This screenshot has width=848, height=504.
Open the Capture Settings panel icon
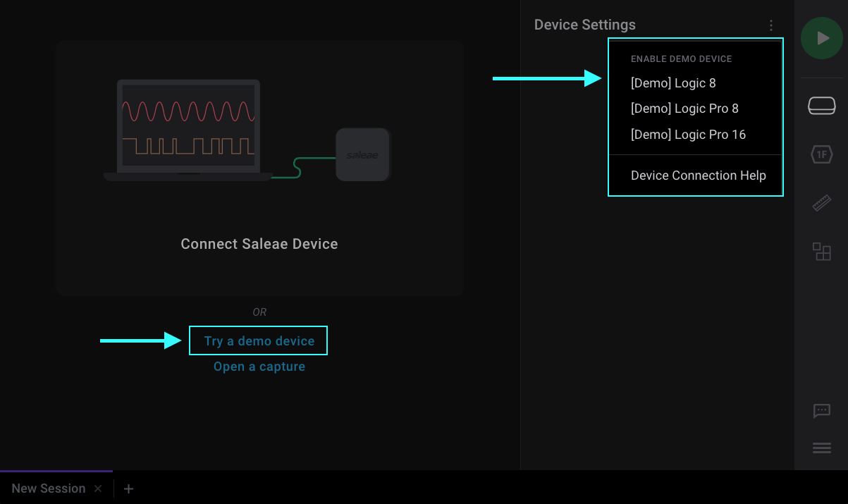[821, 154]
